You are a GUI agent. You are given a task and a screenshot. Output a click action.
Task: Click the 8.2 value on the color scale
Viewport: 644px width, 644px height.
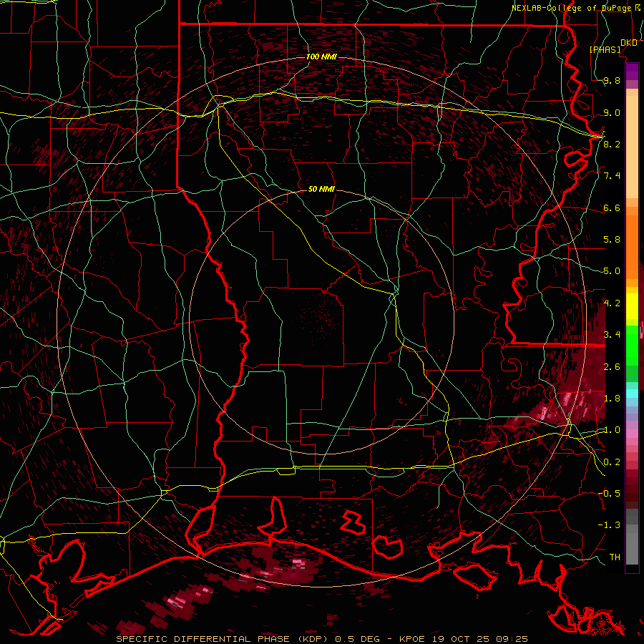click(x=612, y=144)
